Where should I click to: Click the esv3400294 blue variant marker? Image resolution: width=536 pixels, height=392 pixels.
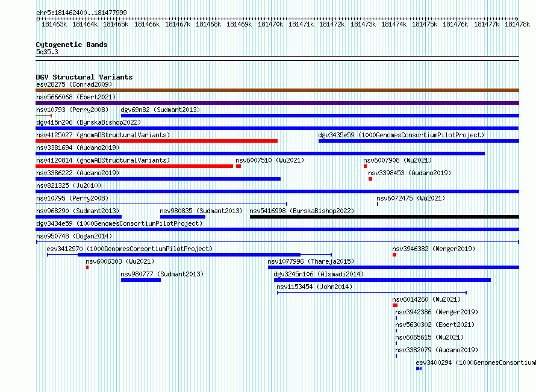coord(419,369)
